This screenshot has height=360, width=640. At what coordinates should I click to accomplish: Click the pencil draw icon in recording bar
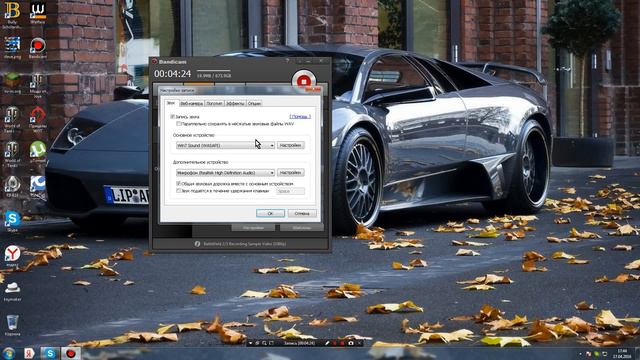327,343
